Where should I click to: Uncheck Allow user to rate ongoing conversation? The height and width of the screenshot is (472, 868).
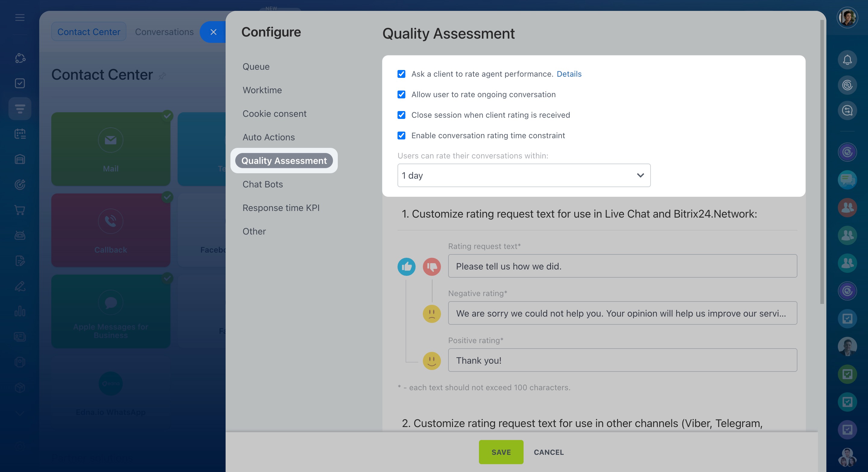coord(401,94)
